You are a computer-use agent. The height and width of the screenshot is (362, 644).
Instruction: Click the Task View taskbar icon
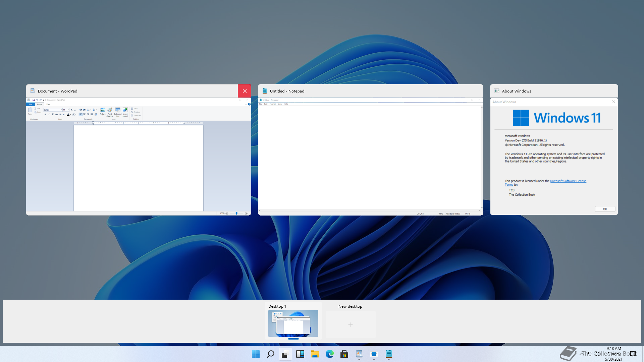pos(285,354)
